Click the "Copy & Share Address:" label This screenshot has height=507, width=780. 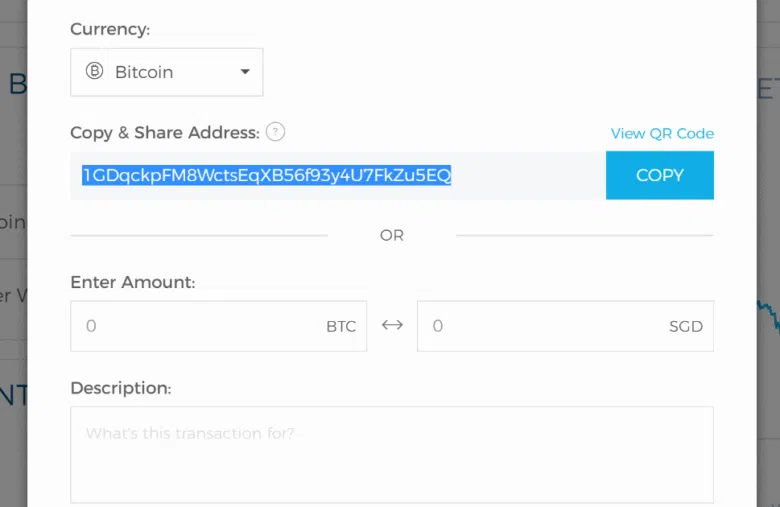(x=165, y=132)
